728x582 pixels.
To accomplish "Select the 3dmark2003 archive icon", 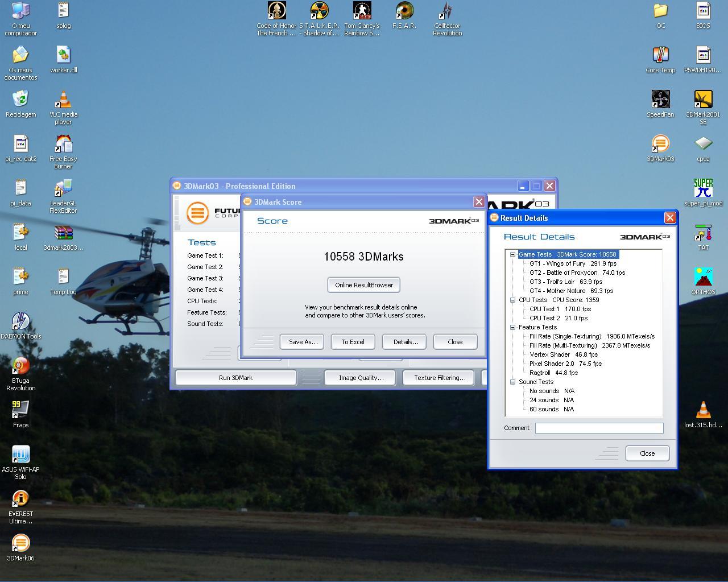I will 63,232.
